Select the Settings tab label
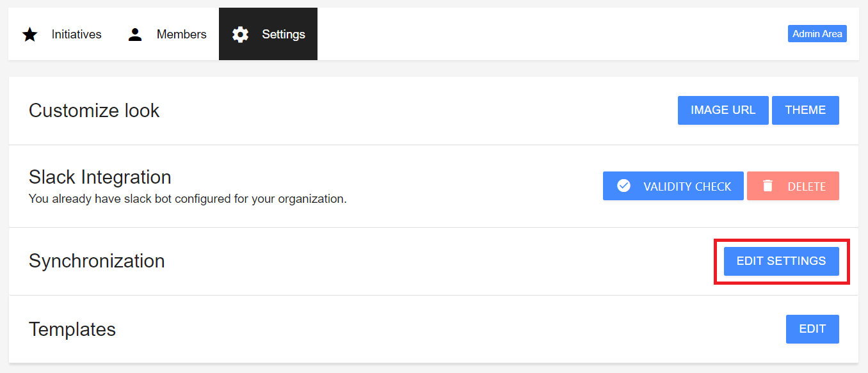Image resolution: width=868 pixels, height=373 pixels. tap(284, 35)
